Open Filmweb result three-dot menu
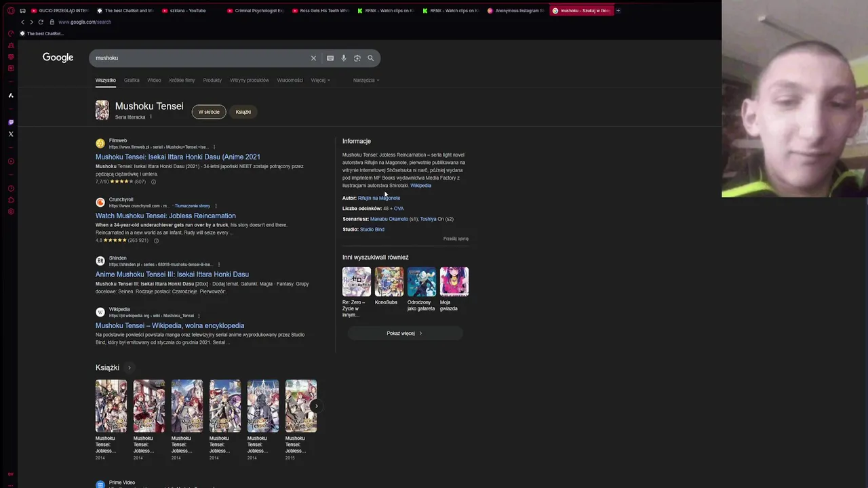 (214, 147)
